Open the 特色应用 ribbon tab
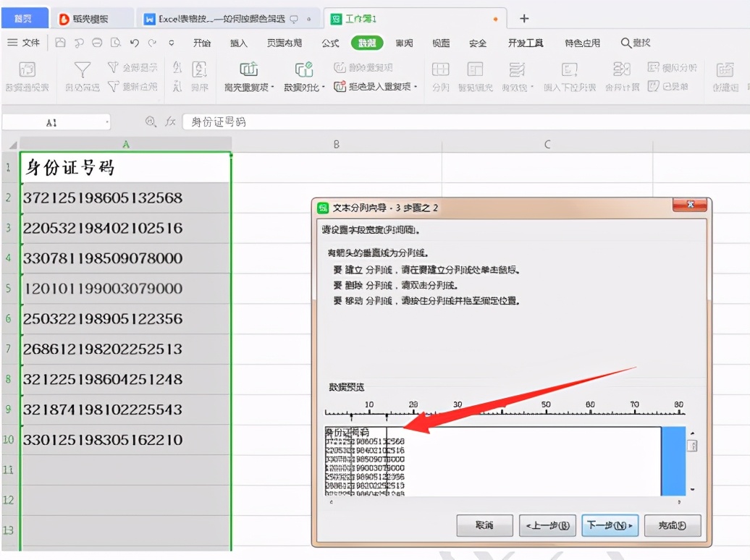Image resolution: width=750 pixels, height=560 pixels. coord(582,43)
